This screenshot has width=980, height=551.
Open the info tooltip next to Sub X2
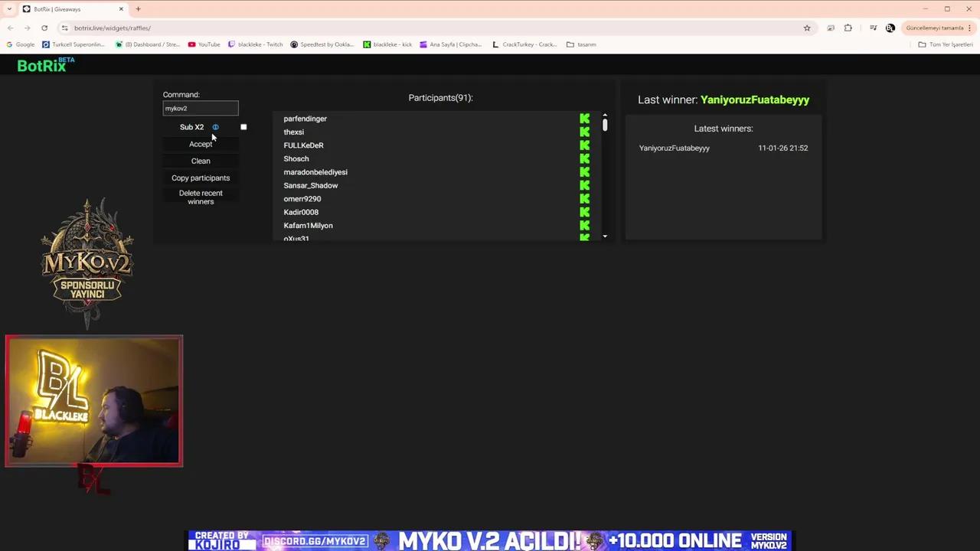(x=215, y=127)
